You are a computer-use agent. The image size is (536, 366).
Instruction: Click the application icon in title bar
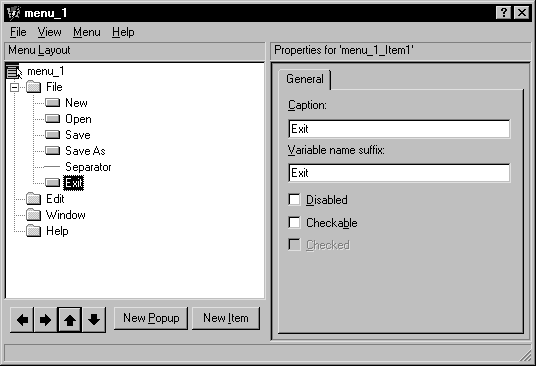14,13
